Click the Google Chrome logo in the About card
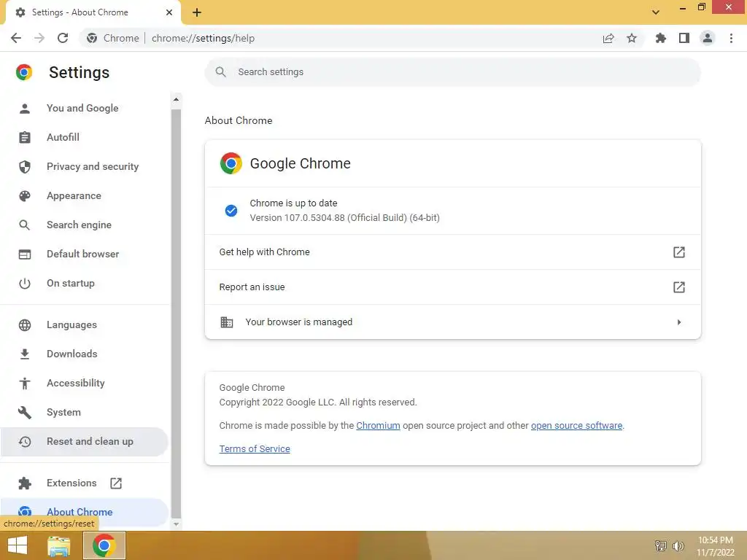The image size is (747, 560). pos(231,163)
